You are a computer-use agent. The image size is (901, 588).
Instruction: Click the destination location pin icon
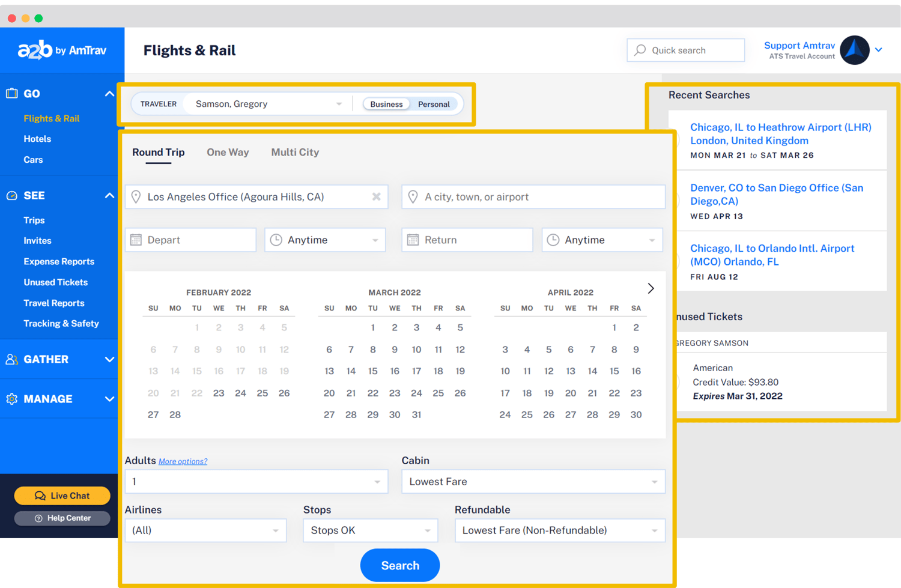point(413,197)
